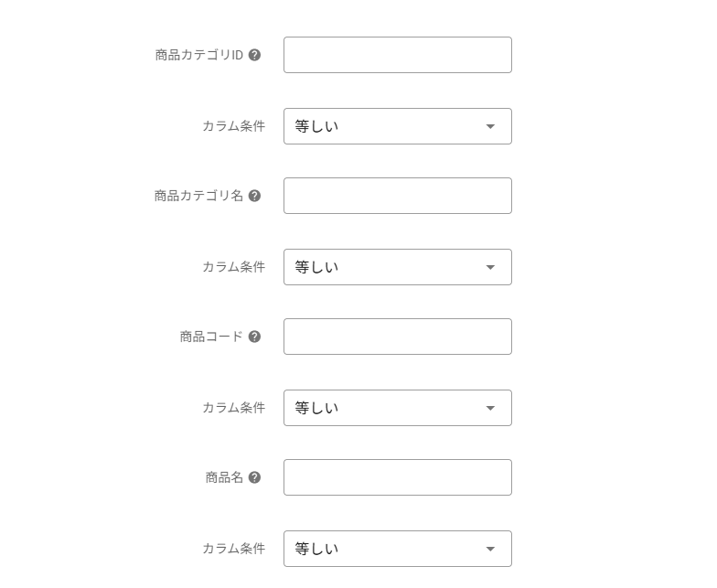Viewport: 717px width, 588px height.
Task: Click カラム条件 label under 商品名 row
Action: pyautogui.click(x=233, y=549)
